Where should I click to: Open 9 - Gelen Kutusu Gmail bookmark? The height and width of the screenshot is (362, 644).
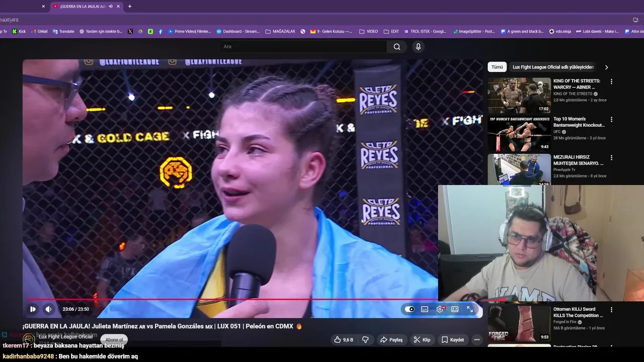tap(331, 31)
